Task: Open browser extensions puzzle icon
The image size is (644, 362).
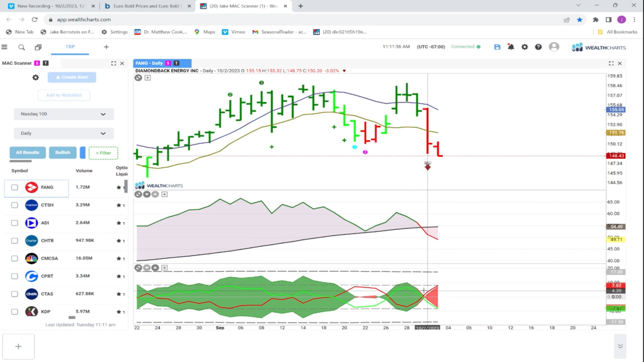Action: tap(596, 20)
